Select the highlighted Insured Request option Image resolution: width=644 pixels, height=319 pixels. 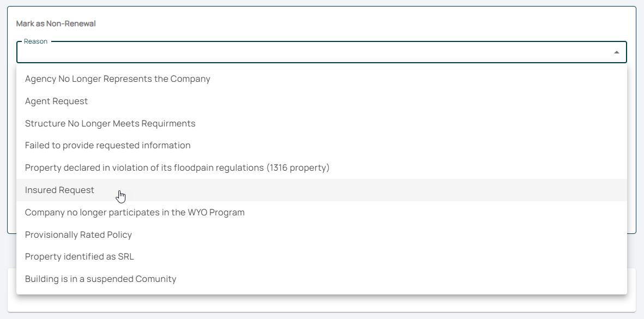coord(59,190)
